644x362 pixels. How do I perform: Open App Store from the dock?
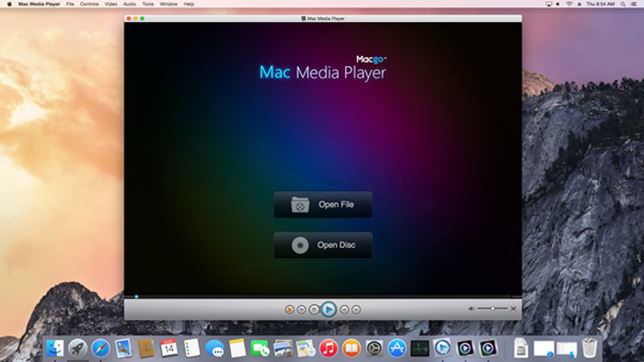click(397, 348)
